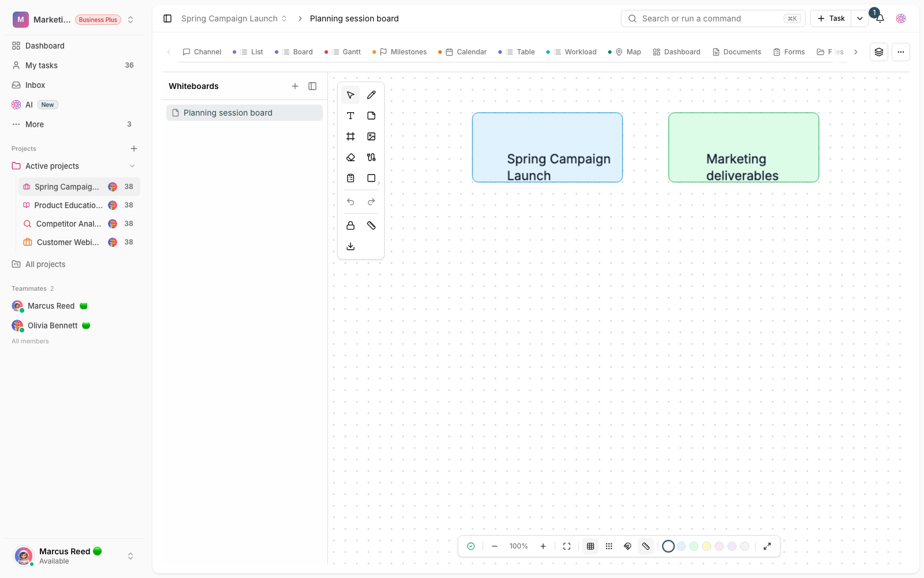Select the pencil drawing tool
This screenshot has height=578, width=924.
[x=371, y=95]
